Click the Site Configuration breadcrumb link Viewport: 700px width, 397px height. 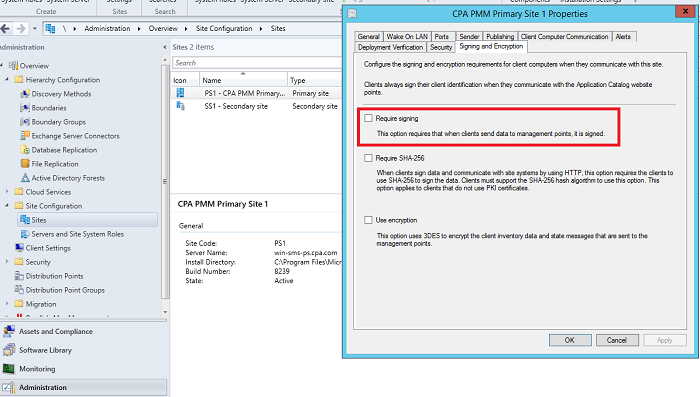coord(224,29)
